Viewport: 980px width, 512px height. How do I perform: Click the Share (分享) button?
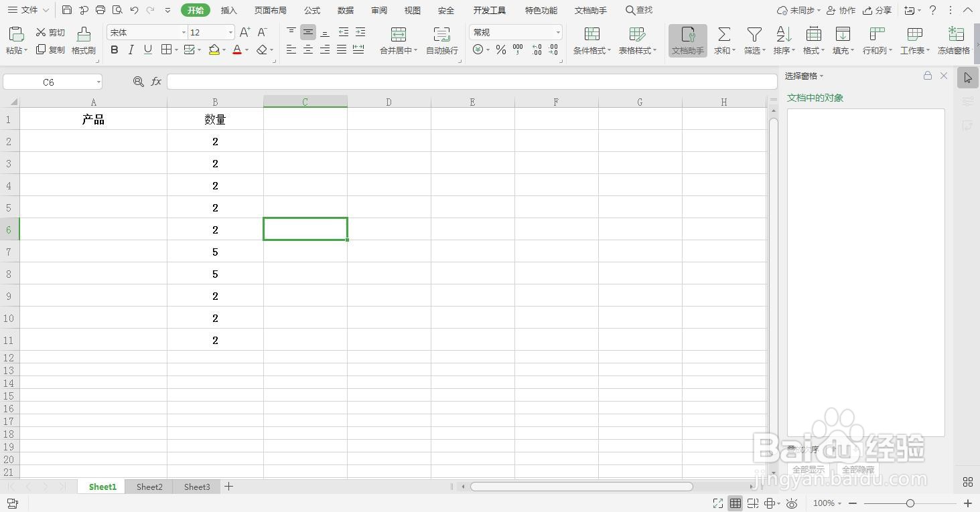[878, 10]
